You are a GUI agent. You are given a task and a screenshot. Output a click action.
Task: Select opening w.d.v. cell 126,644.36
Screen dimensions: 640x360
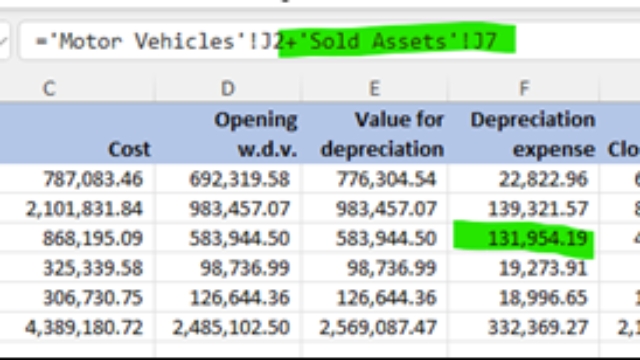(x=228, y=298)
